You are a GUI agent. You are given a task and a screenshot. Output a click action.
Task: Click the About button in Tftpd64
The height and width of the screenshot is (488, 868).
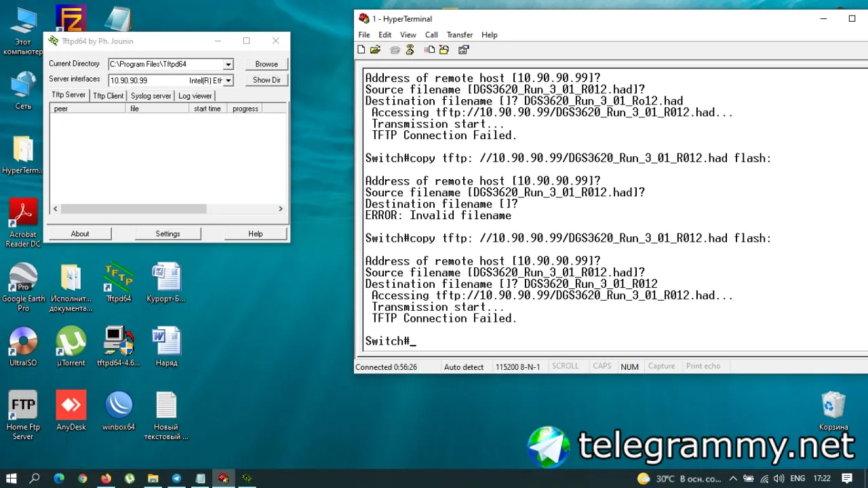[x=80, y=233]
